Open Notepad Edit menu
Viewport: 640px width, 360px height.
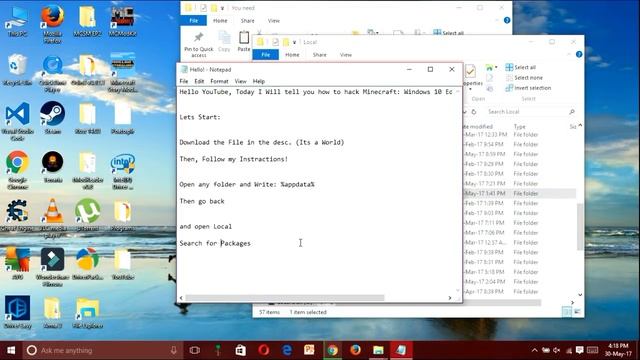click(x=199, y=81)
